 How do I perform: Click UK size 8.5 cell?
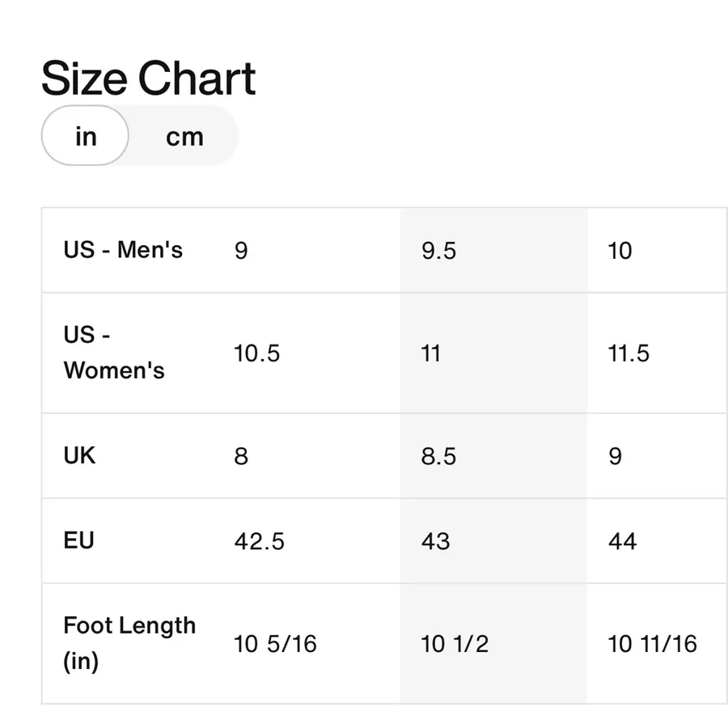(493, 455)
